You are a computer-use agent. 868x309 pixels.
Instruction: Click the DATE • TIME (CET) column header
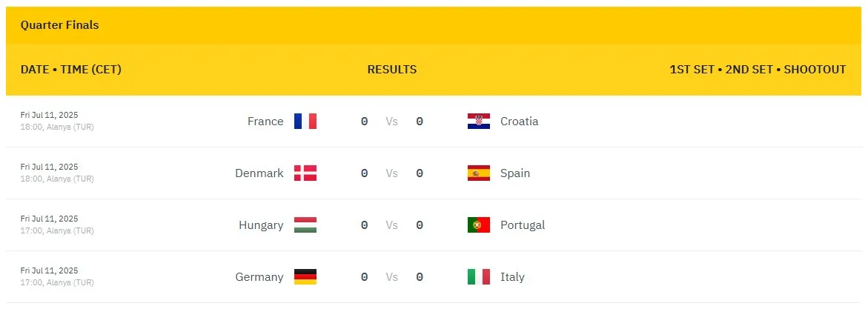71,70
